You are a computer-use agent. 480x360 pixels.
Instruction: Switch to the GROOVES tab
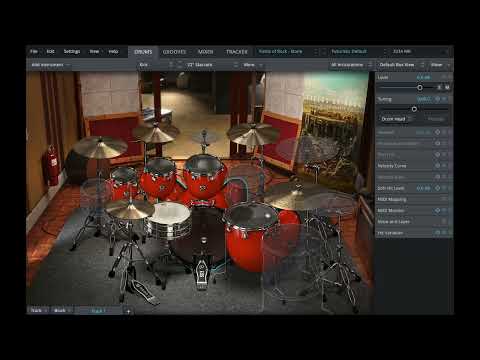click(x=174, y=52)
